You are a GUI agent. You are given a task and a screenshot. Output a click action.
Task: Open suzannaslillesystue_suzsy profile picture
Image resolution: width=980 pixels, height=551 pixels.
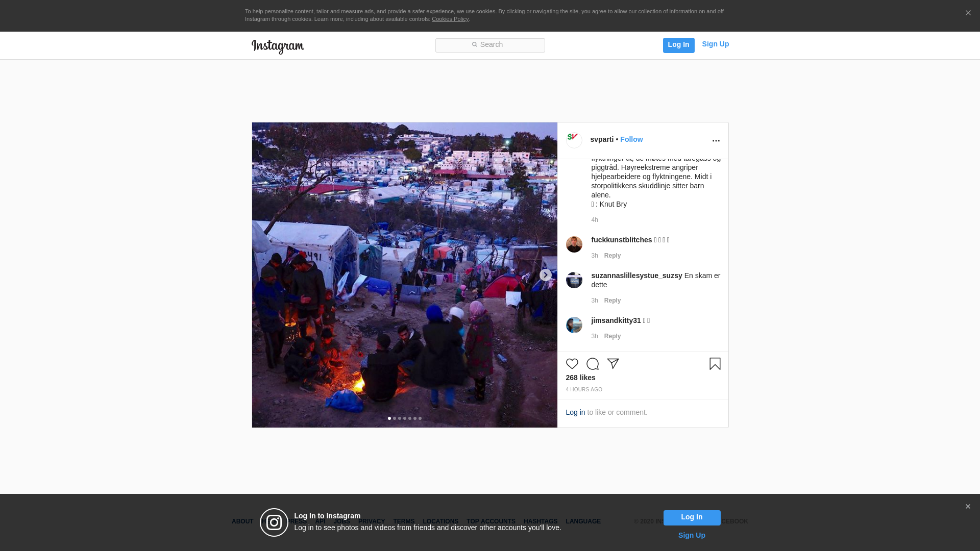tap(574, 280)
